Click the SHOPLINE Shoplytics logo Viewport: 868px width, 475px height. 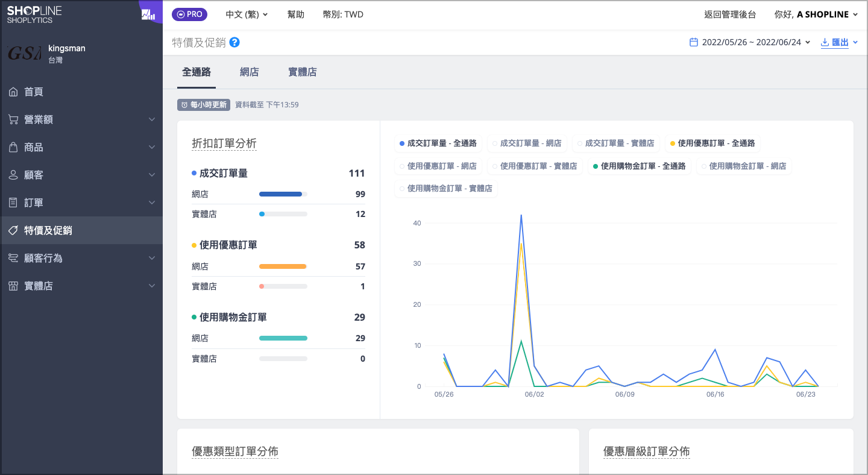(x=34, y=14)
